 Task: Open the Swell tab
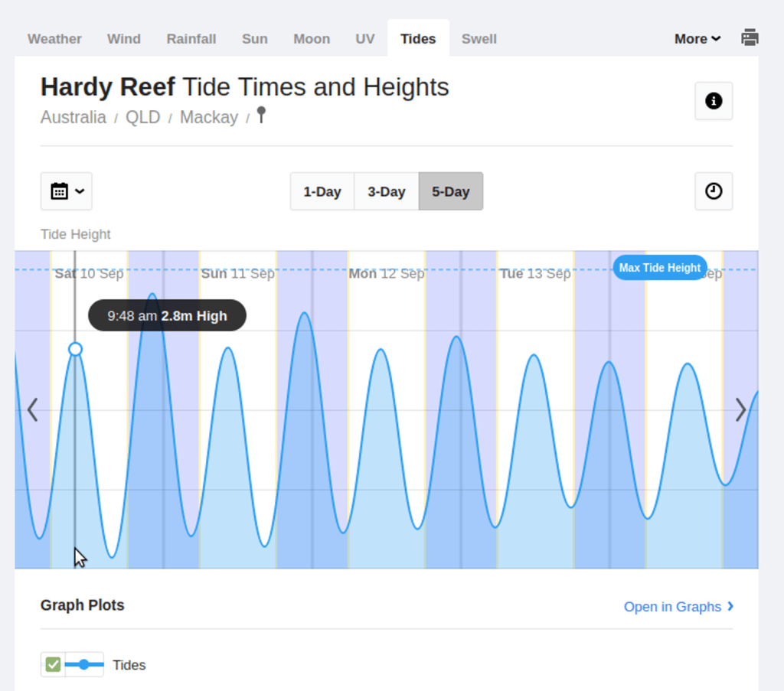tap(479, 39)
